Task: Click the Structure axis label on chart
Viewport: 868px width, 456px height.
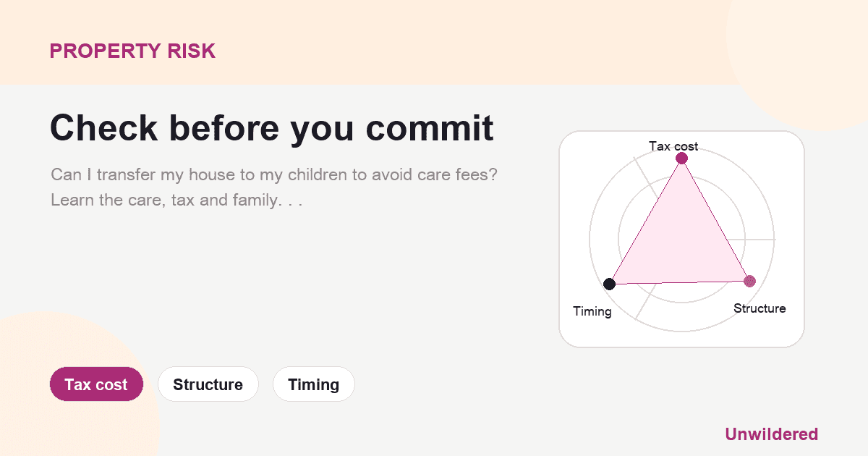Action: 759,308
